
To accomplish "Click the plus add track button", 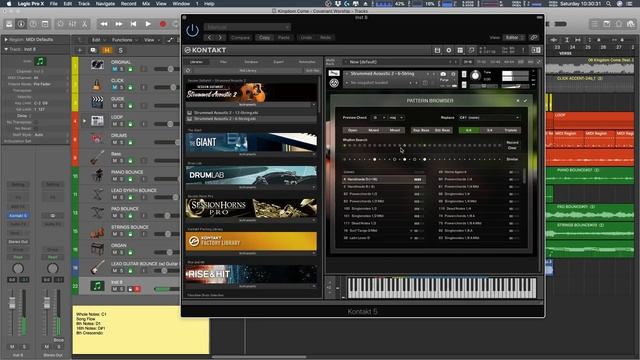I will (80, 50).
